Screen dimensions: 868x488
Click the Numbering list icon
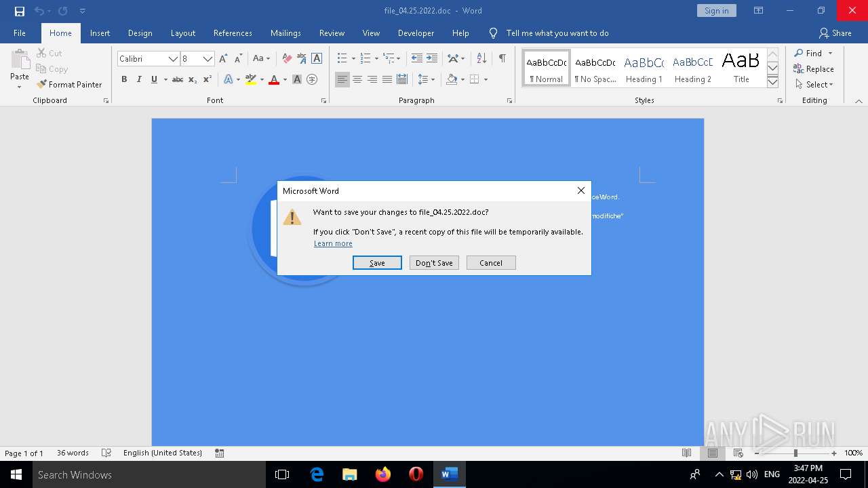pyautogui.click(x=366, y=59)
